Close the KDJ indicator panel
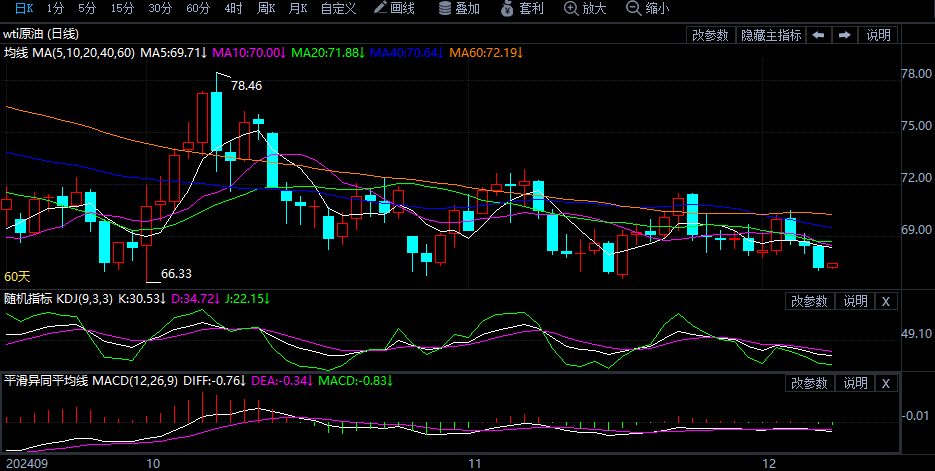 (886, 301)
